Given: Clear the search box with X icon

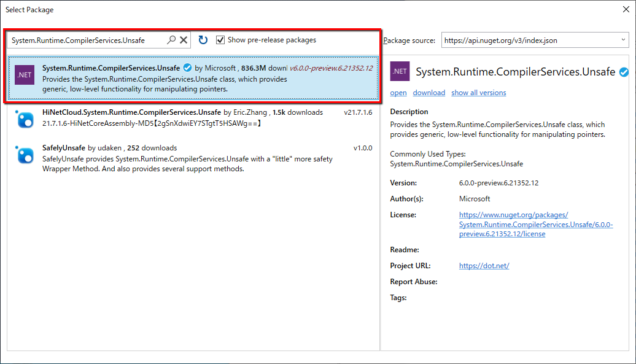Looking at the screenshot, I should 184,40.
